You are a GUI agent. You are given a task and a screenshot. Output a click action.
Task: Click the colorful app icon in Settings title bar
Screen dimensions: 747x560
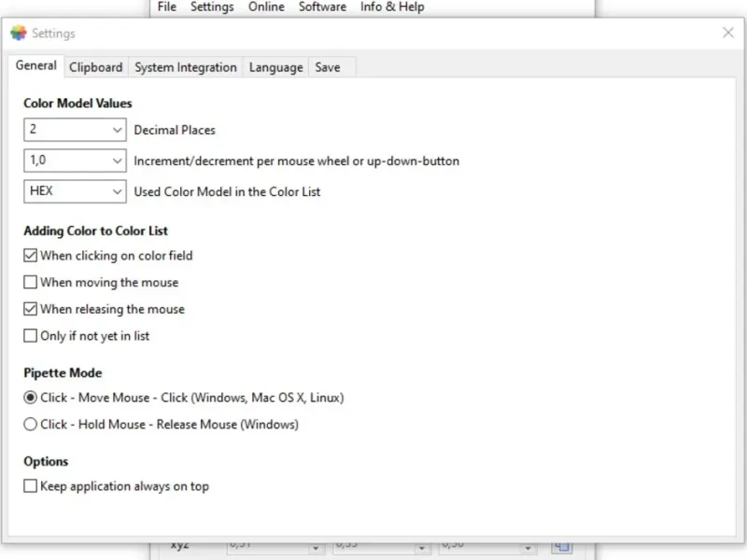pyautogui.click(x=19, y=33)
